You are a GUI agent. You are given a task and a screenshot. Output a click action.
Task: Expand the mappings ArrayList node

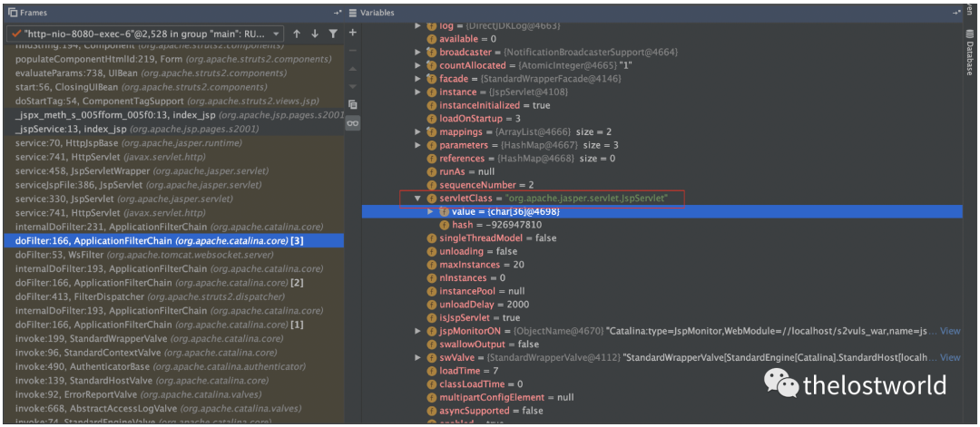[418, 131]
